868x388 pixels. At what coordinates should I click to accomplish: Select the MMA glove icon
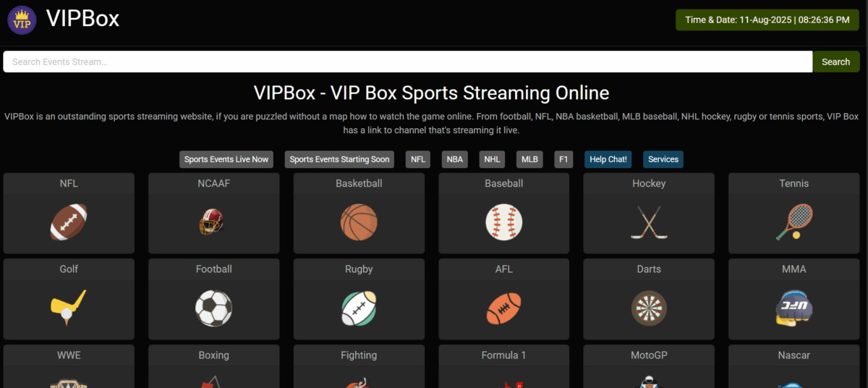coord(794,308)
